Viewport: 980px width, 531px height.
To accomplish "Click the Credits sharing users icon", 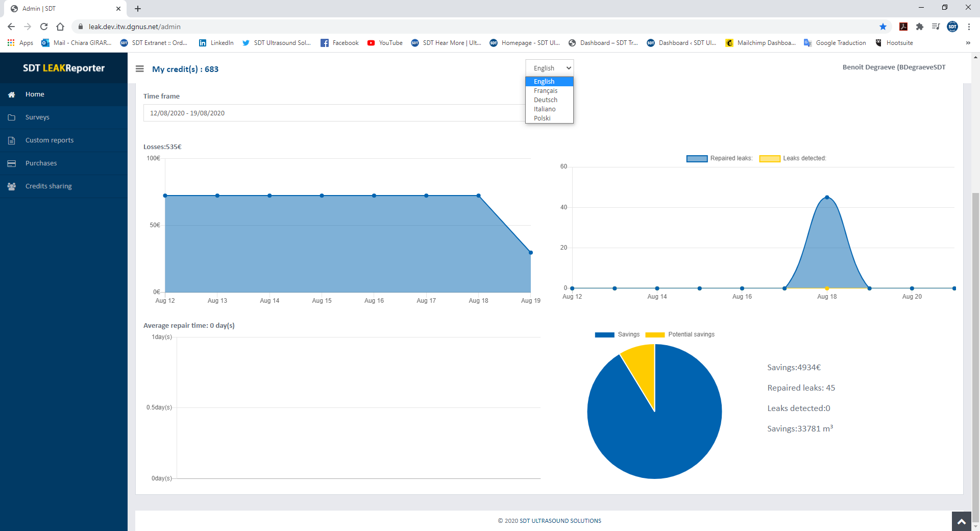I will tap(12, 186).
